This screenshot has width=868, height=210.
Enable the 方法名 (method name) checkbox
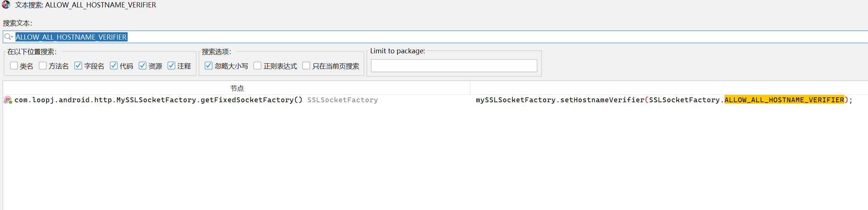(43, 66)
